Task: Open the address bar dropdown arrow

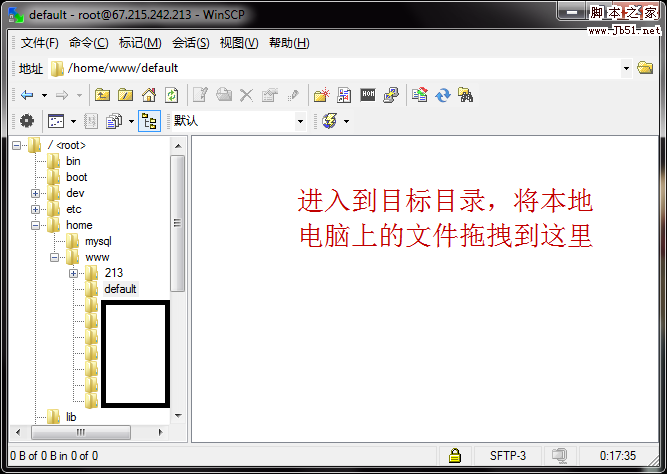Action: (626, 68)
